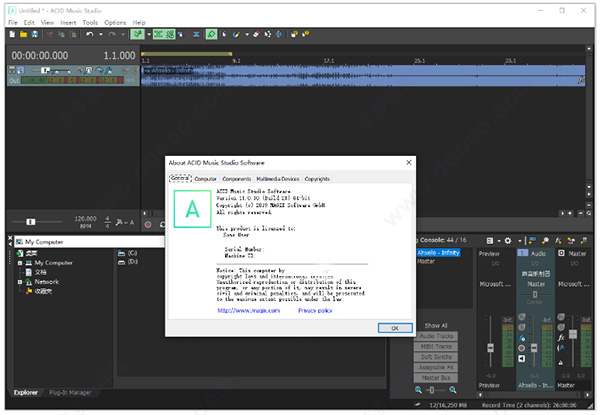Open the View menu
The height and width of the screenshot is (415, 600).
click(x=47, y=23)
